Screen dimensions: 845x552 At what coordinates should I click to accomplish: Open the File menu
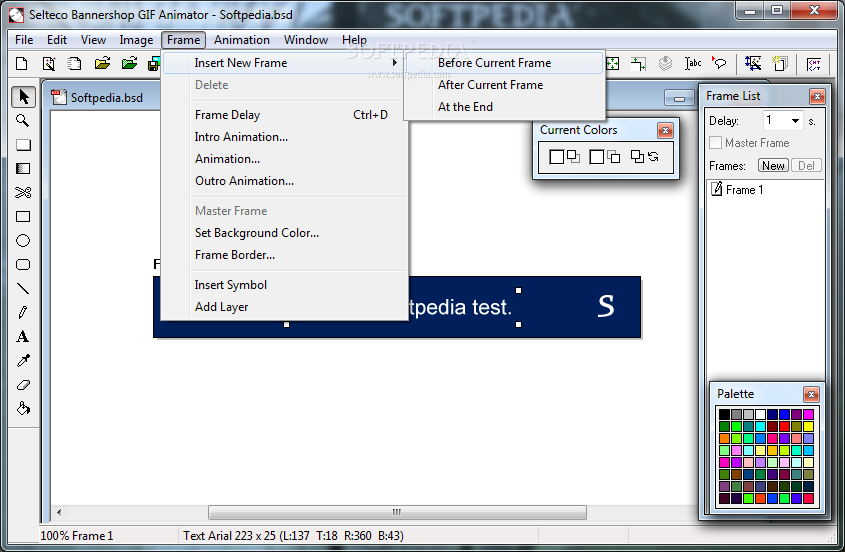tap(24, 40)
